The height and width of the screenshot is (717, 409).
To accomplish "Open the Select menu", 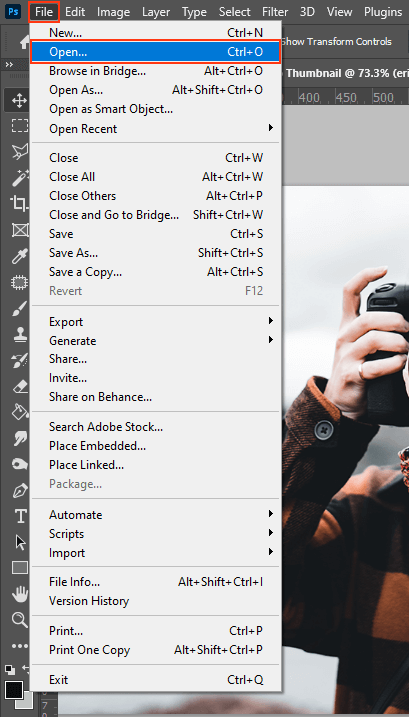I will (235, 11).
